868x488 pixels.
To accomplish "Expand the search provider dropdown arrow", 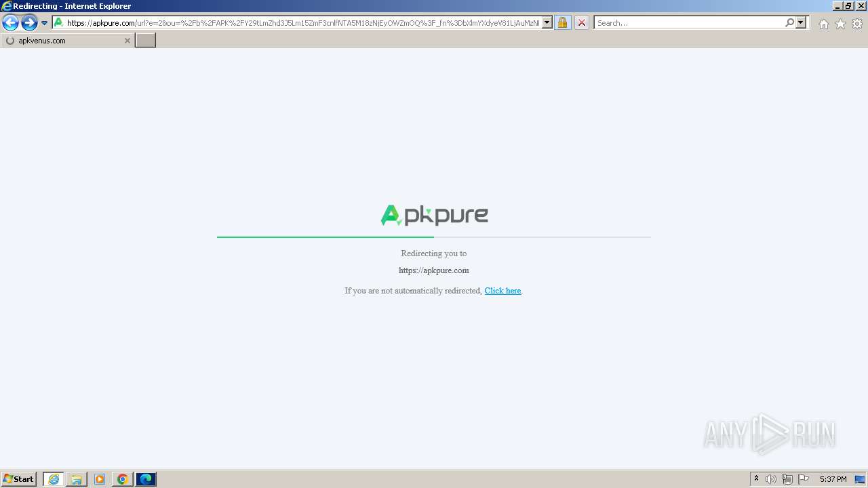I will click(x=801, y=22).
